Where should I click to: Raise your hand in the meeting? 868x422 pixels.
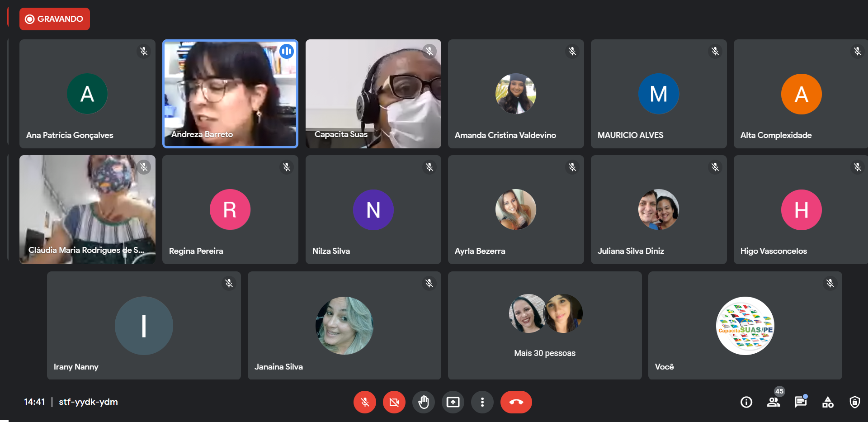tap(424, 402)
